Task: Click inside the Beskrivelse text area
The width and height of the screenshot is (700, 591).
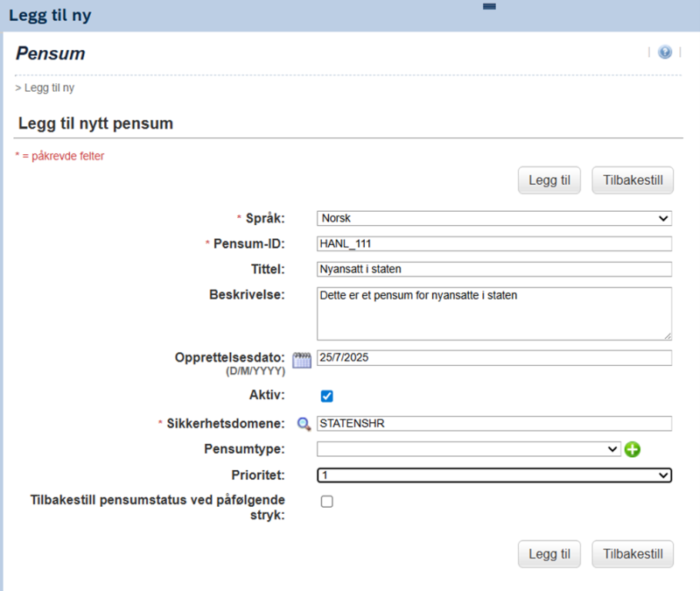Action: 494,313
